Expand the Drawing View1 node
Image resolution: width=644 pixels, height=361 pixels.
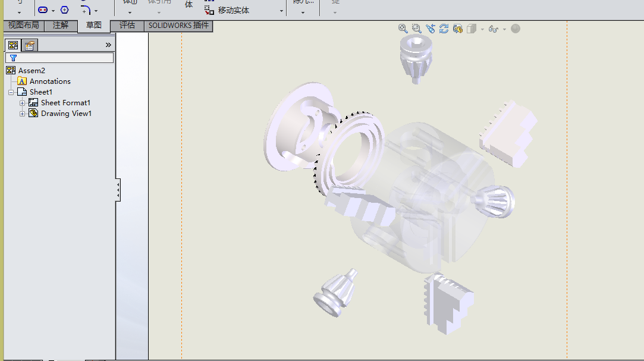[x=22, y=114]
